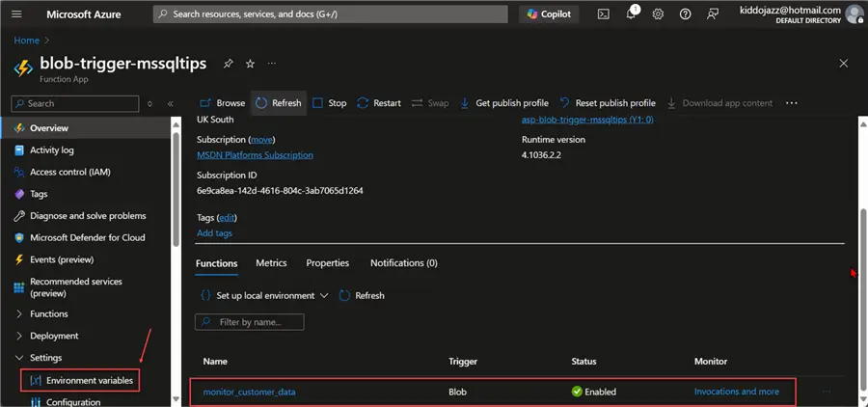The image size is (868, 407).
Task: Click the Tags edit link
Action: click(228, 218)
